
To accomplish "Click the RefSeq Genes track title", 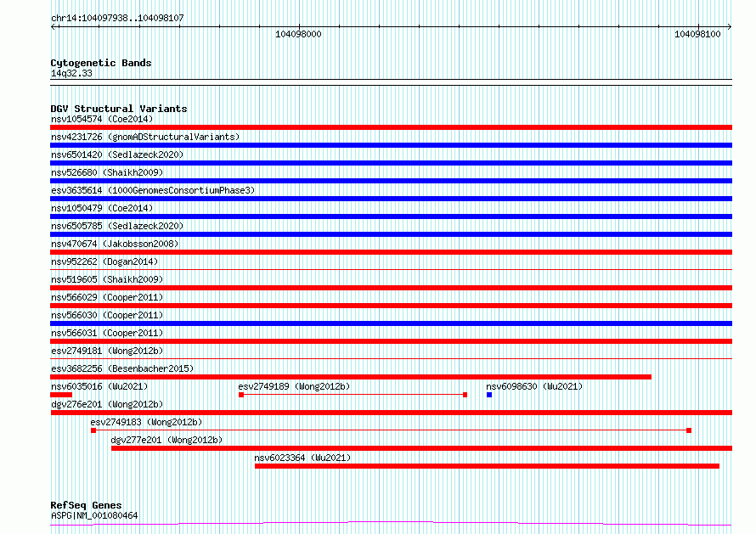I will 86,506.
